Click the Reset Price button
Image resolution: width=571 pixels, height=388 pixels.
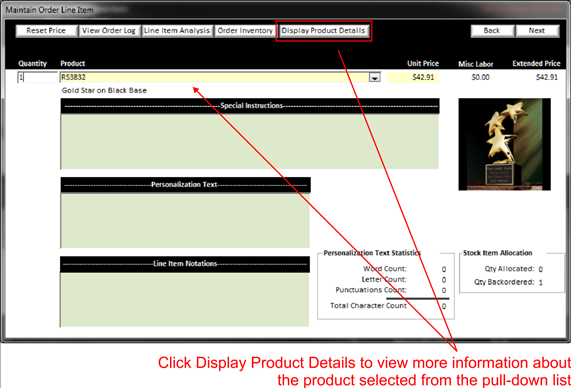tap(46, 31)
